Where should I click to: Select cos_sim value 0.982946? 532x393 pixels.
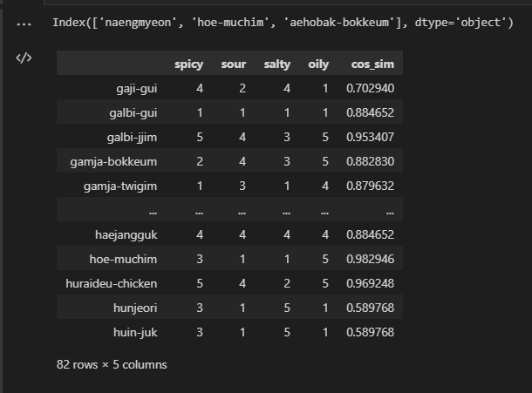tap(370, 259)
